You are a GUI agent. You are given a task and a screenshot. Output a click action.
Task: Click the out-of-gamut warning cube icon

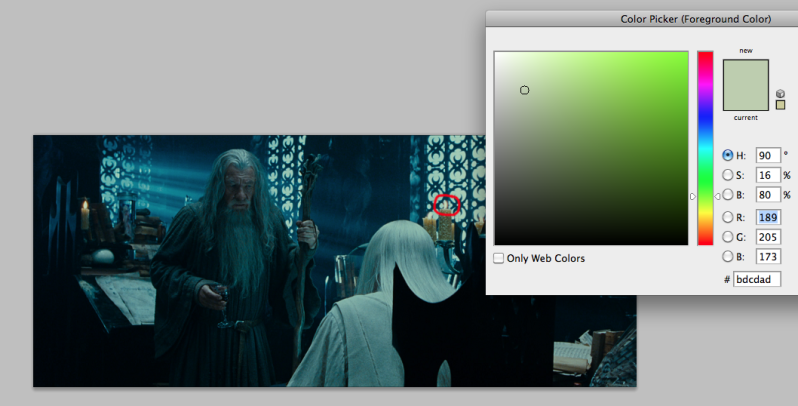click(x=780, y=94)
